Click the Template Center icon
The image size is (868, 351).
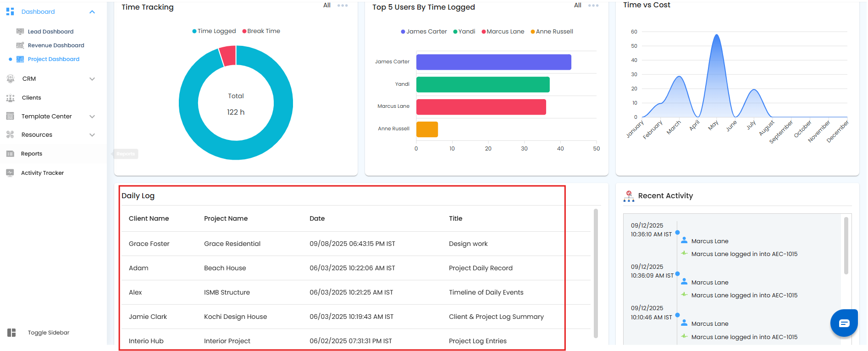tap(10, 117)
